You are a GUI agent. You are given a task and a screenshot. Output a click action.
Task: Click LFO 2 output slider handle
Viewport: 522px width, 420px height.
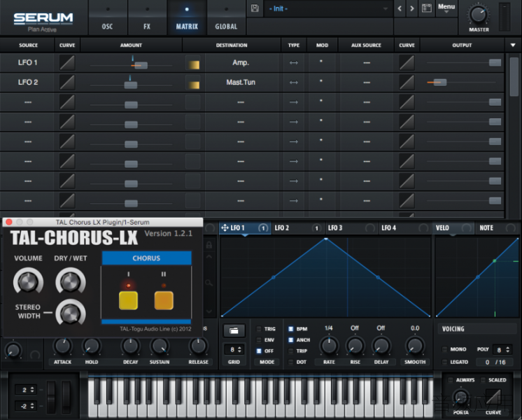tap(440, 83)
